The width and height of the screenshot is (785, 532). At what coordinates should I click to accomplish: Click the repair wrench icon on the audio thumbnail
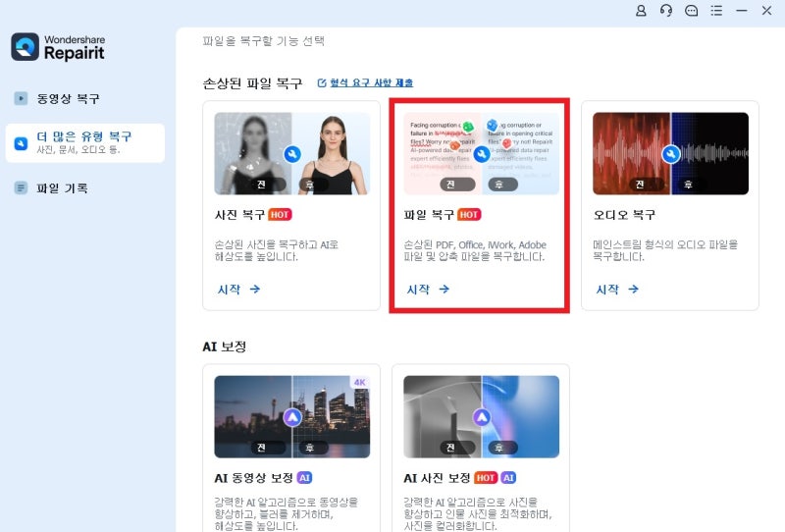(671, 154)
